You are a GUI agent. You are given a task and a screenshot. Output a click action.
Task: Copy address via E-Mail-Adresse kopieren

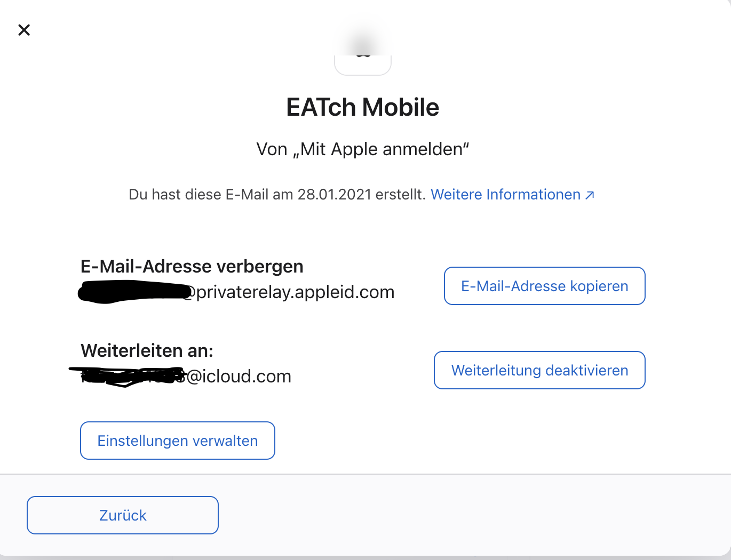pyautogui.click(x=545, y=286)
